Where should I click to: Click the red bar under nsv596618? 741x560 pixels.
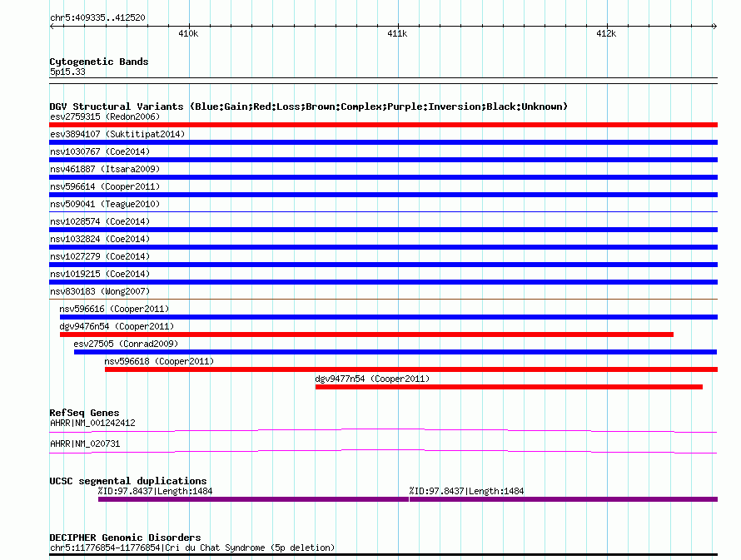pos(411,369)
